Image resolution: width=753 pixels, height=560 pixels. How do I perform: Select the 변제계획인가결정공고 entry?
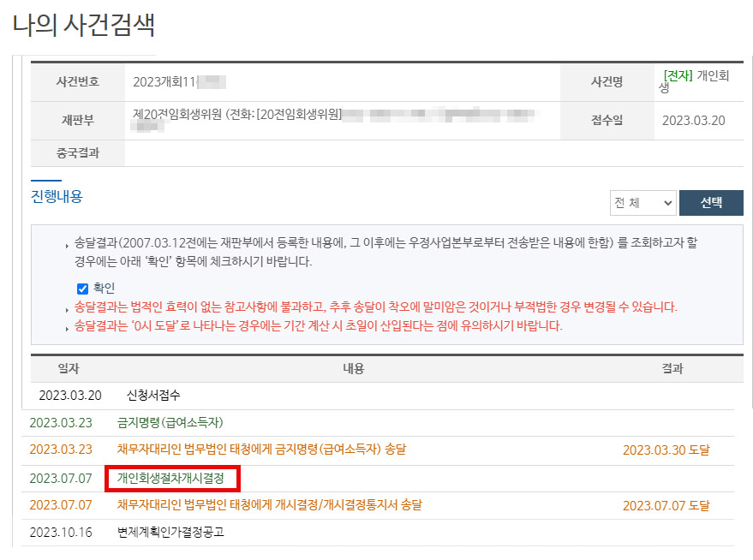pyautogui.click(x=170, y=532)
